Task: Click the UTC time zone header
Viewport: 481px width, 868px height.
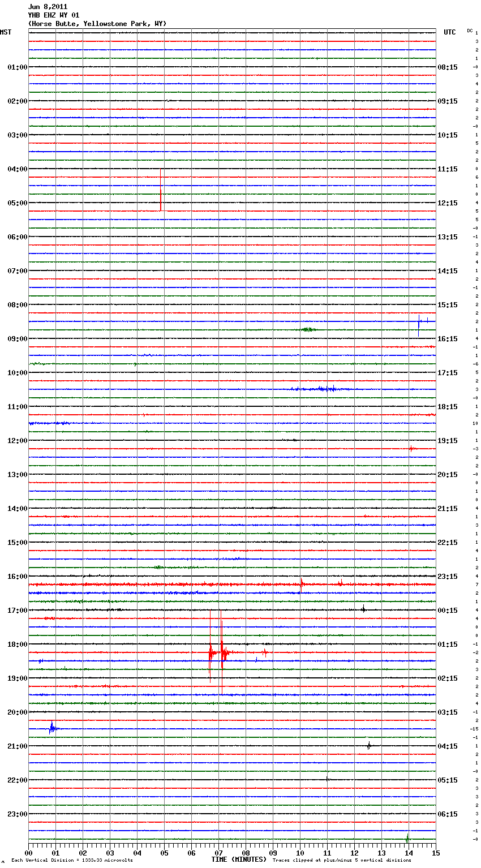Action: coord(449,32)
